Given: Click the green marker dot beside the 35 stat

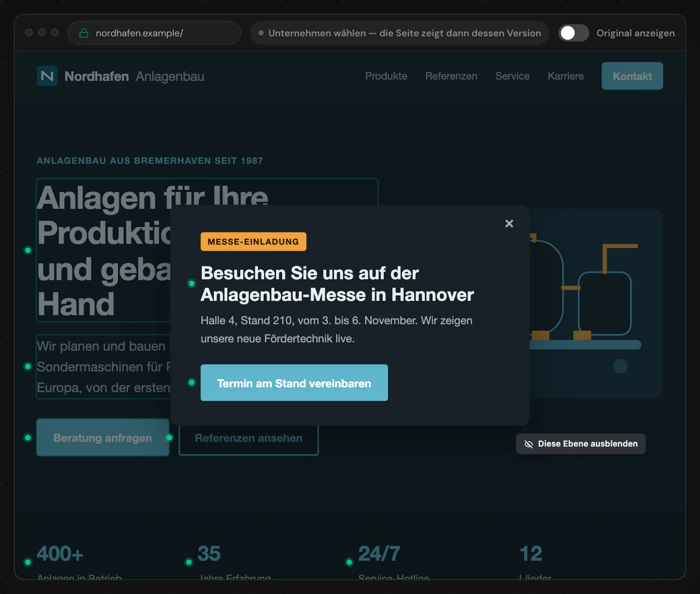Looking at the screenshot, I should [x=189, y=562].
